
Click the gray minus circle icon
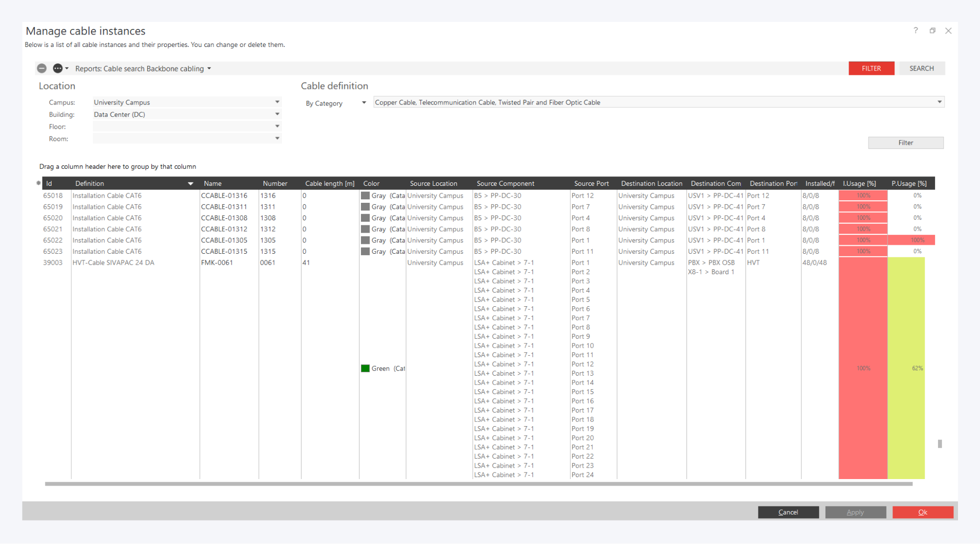point(42,68)
